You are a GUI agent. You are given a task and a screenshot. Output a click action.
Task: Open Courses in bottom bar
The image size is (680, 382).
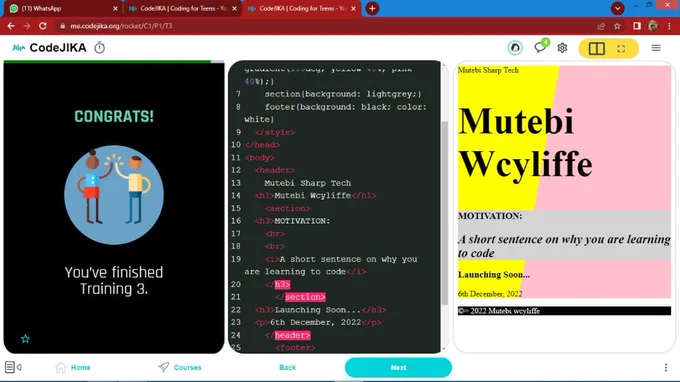[x=180, y=367]
